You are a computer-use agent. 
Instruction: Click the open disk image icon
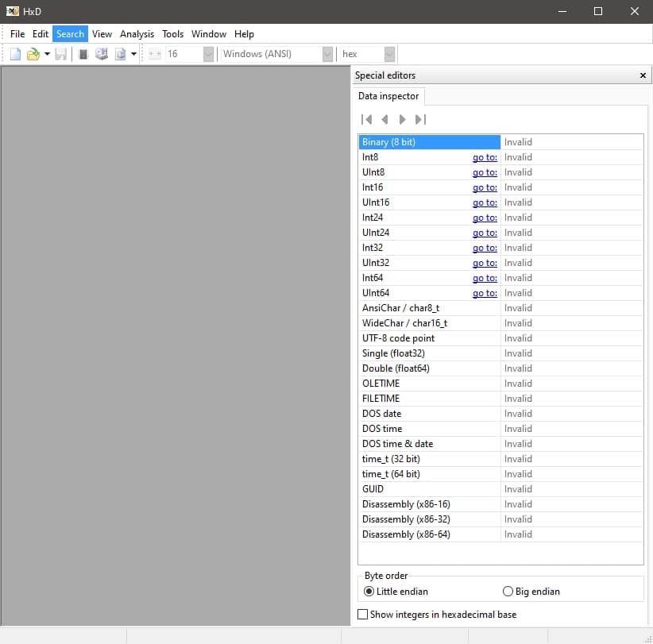click(x=121, y=54)
